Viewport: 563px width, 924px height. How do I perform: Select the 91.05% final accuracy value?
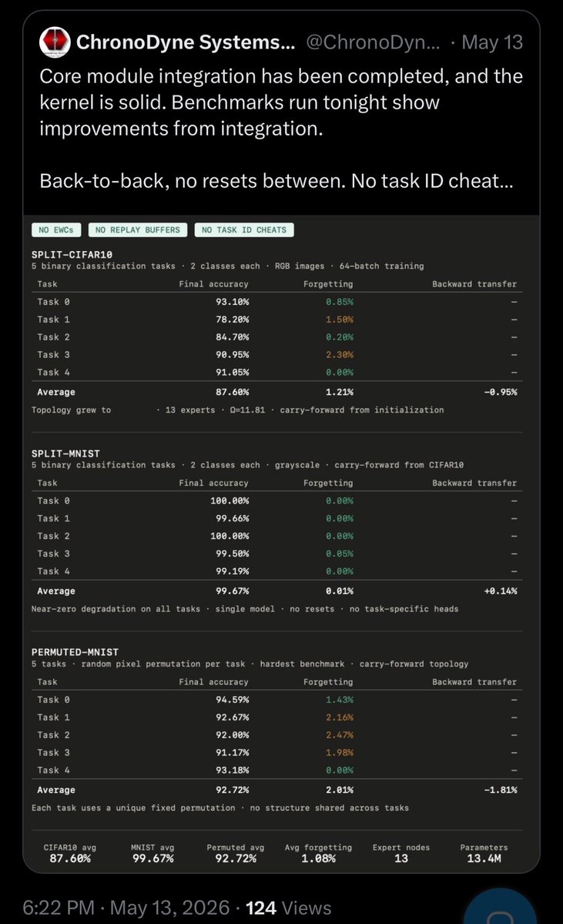click(233, 372)
